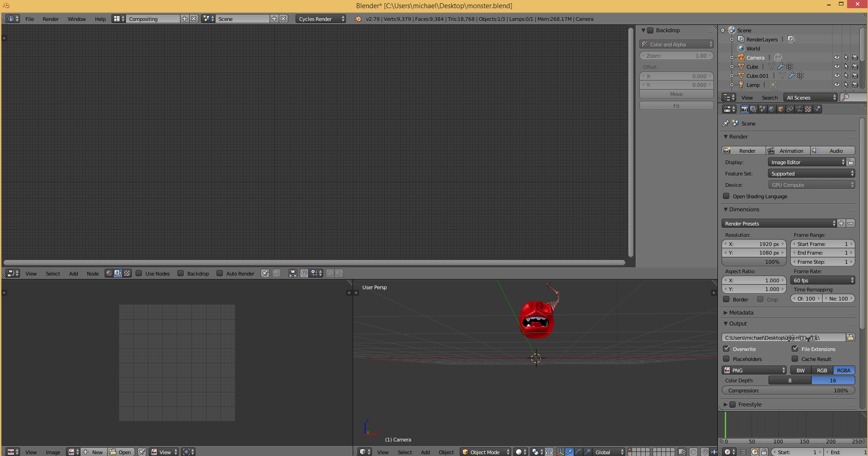Click the wrench modifier icon on Cube row
This screenshot has height=456, width=868.
coord(781,67)
